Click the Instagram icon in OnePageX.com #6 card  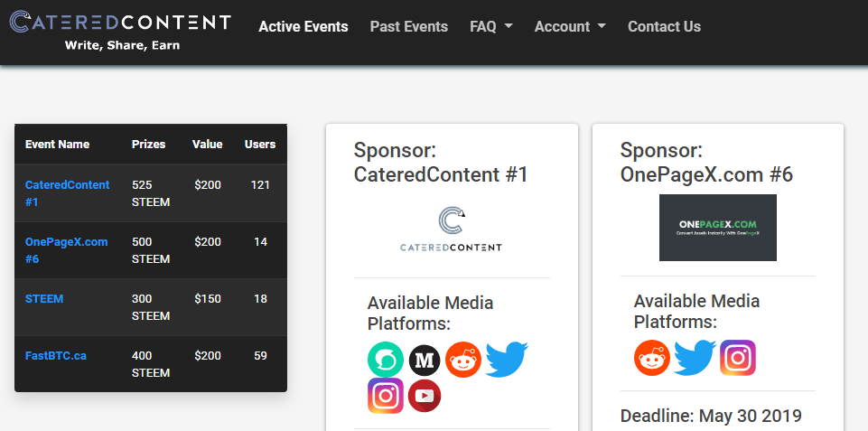coord(738,358)
